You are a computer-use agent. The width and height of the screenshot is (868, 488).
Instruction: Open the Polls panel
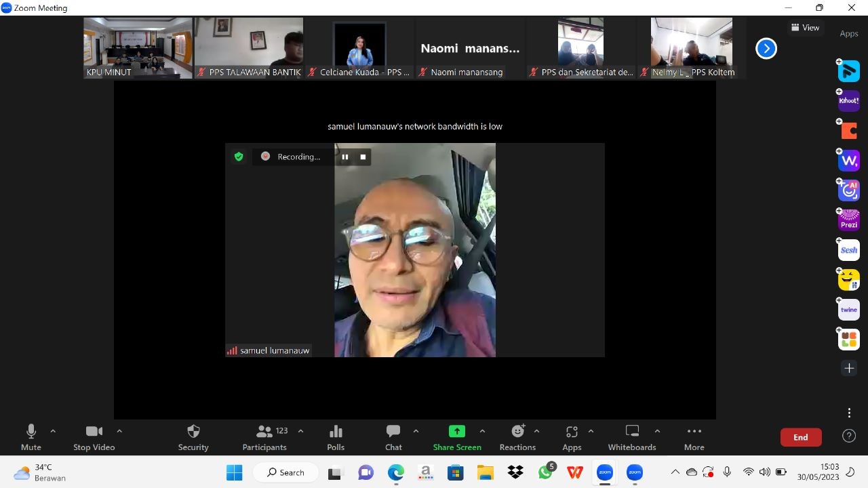tap(336, 437)
